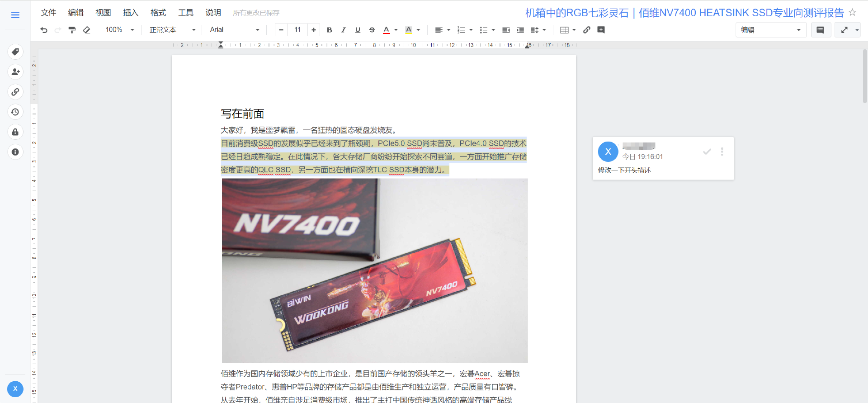Open the 工具 menu
The width and height of the screenshot is (868, 403).
pos(186,13)
